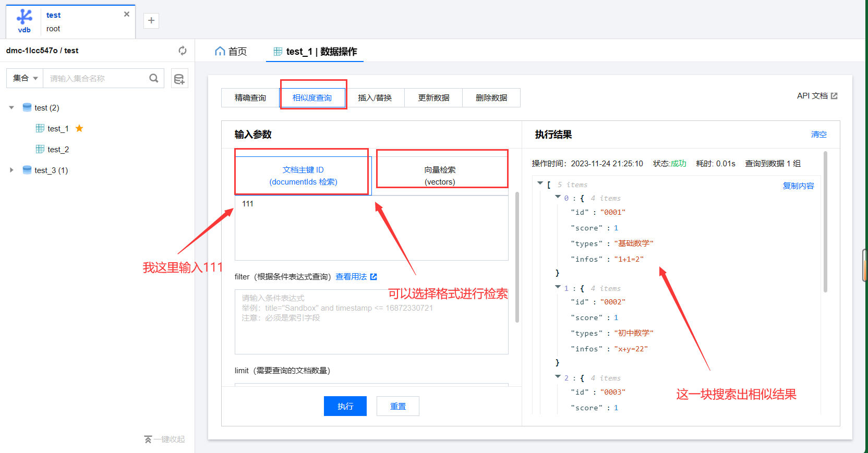This screenshot has width=868, height=453.
Task: Click the test_1 table icon
Action: (x=40, y=128)
